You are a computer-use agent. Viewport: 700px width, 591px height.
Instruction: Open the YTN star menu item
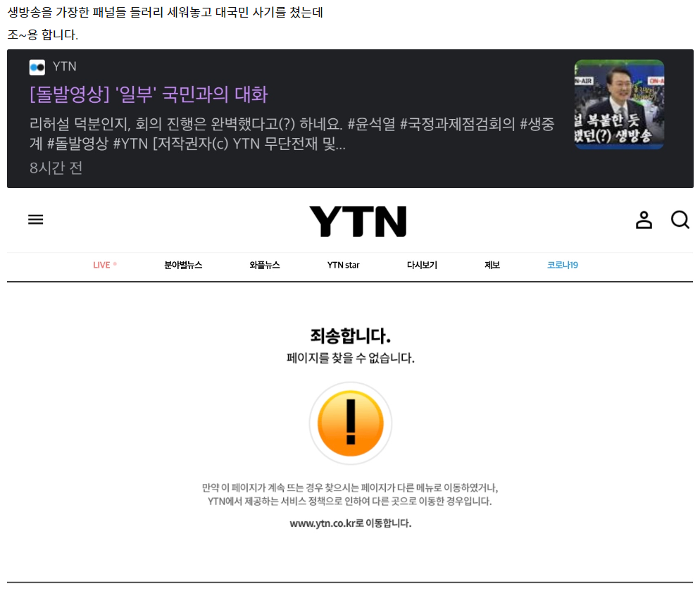point(343,265)
